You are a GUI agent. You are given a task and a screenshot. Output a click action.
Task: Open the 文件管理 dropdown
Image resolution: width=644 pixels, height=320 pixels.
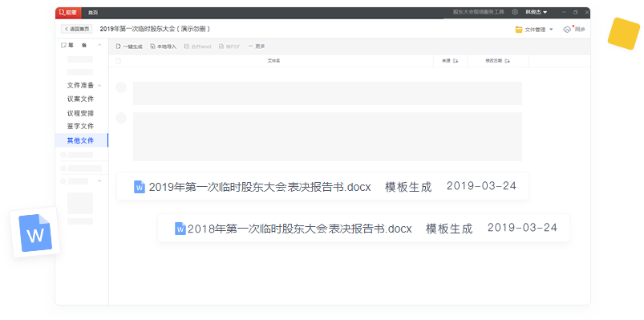[x=534, y=30]
